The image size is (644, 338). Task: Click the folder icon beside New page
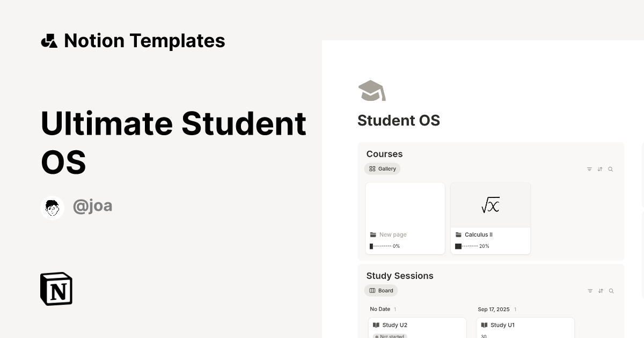(374, 234)
